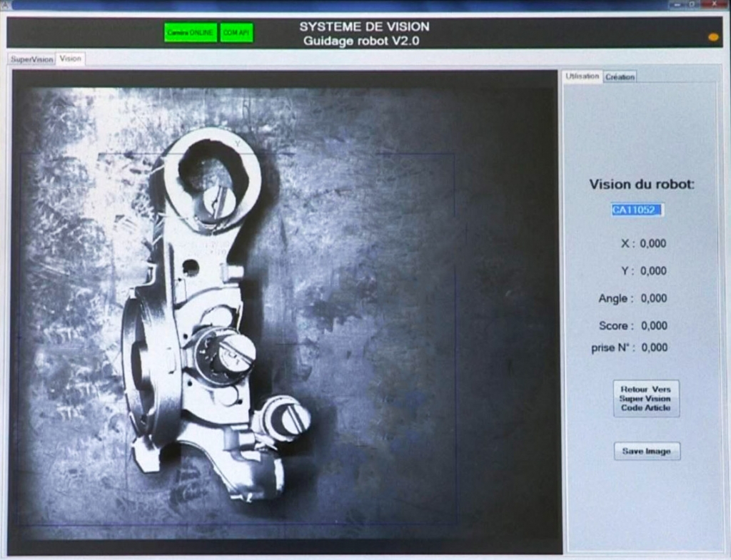The image size is (731, 560).
Task: Click the "Vision du robot:" heading
Action: click(x=642, y=185)
